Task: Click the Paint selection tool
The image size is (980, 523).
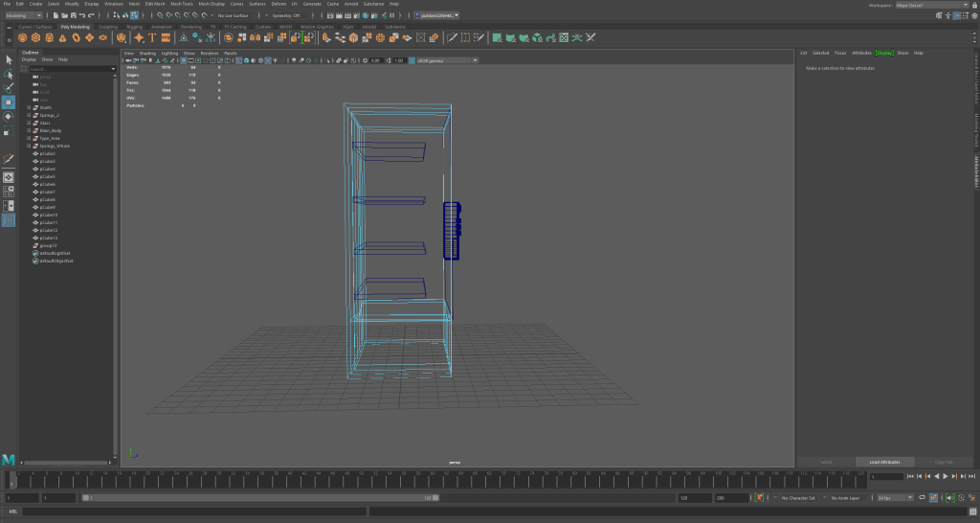Action: [x=9, y=88]
